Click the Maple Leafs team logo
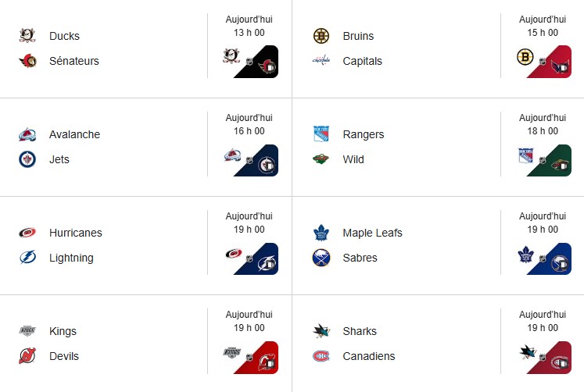The height and width of the screenshot is (392, 584). [x=321, y=233]
